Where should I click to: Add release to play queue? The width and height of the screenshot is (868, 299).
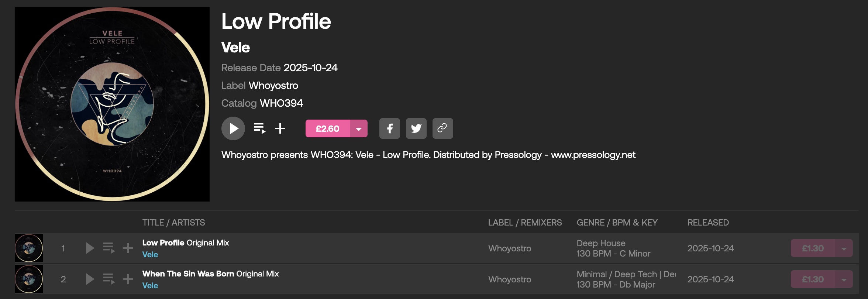tap(259, 128)
